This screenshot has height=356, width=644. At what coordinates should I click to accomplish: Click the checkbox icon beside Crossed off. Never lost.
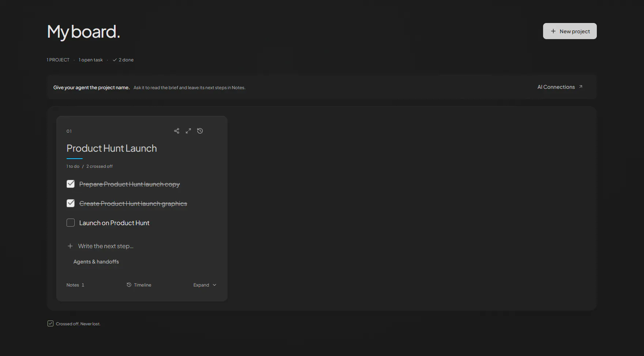(50, 323)
